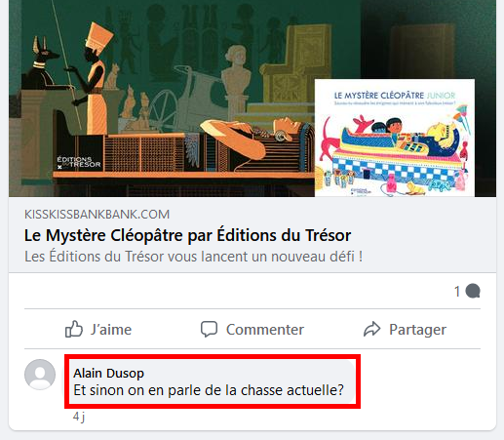Click the Commenter speech bubble icon
Viewport: 504px width, 440px height.
(209, 329)
